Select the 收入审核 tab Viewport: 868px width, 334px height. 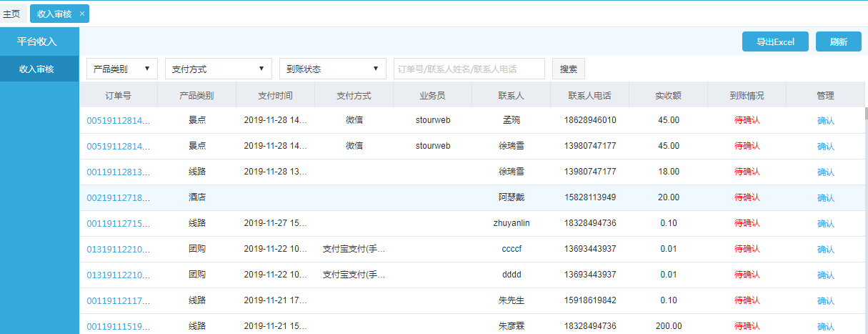[x=54, y=14]
